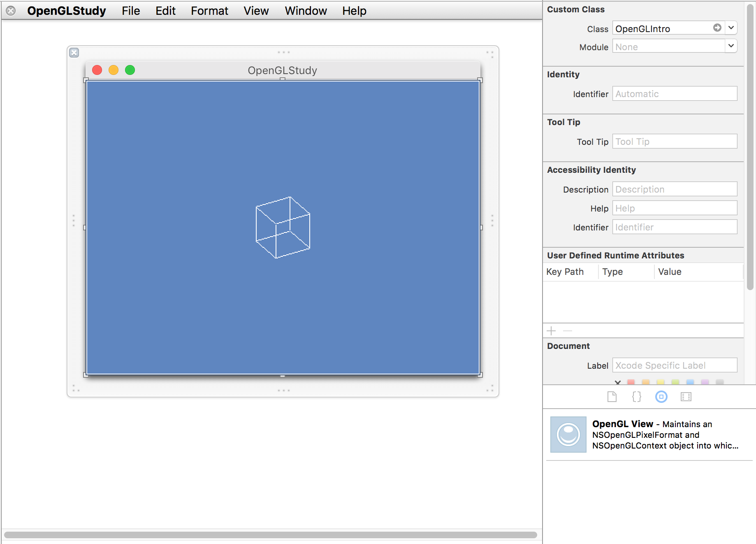
Task: Click the green zoom button of OpenGLStudy window
Action: [130, 70]
